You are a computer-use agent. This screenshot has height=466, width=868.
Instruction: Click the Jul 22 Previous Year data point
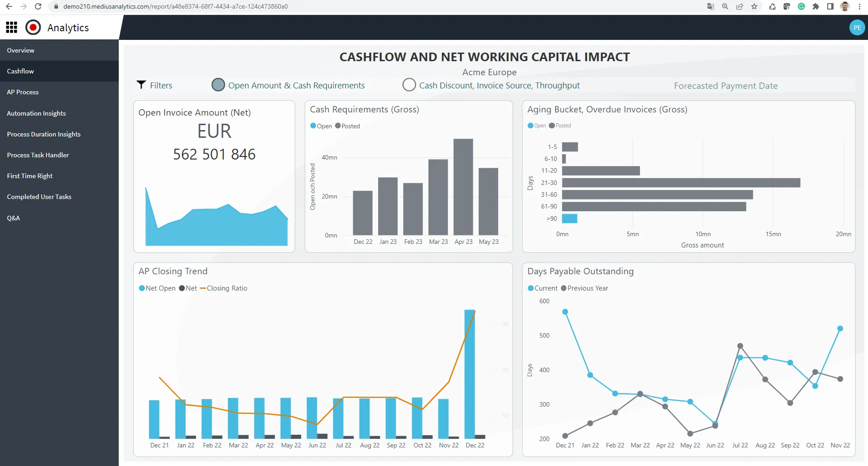[740, 346]
